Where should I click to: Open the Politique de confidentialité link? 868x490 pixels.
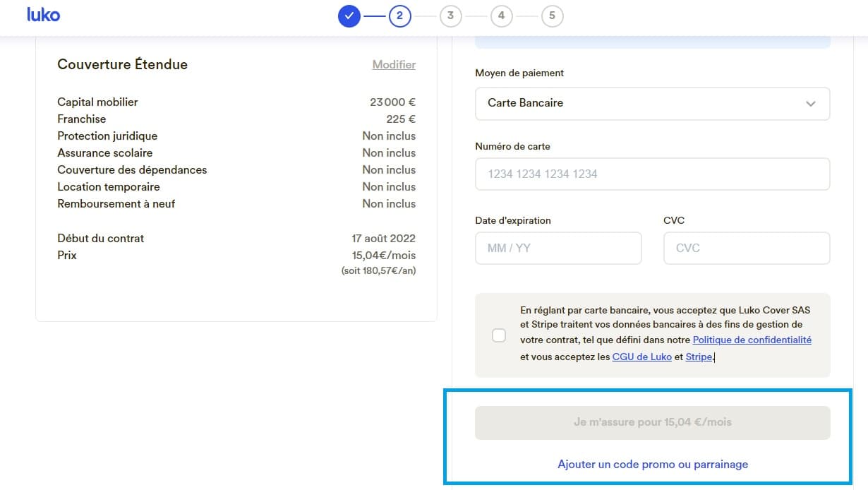click(752, 340)
